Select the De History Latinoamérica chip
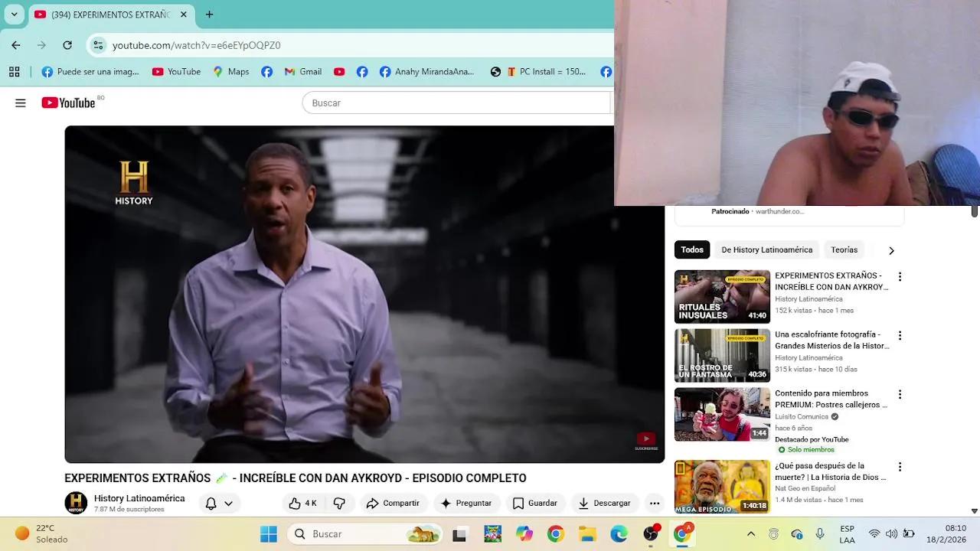 [x=767, y=250]
